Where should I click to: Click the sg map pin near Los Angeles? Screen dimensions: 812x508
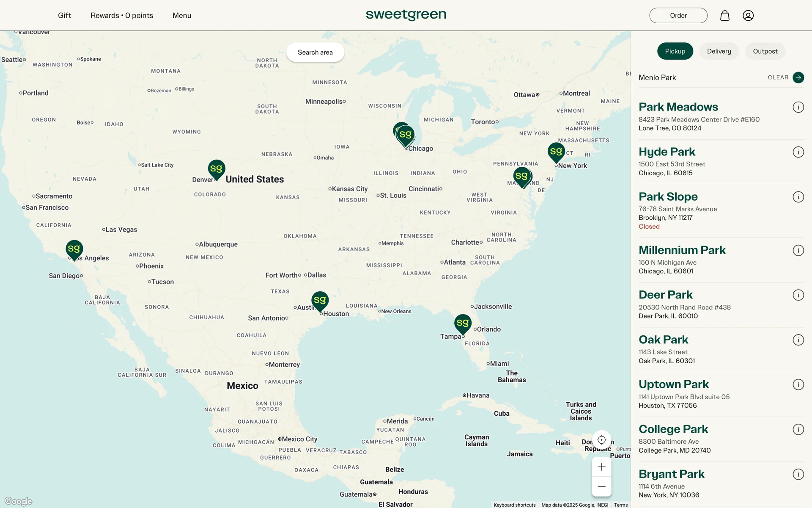click(74, 249)
